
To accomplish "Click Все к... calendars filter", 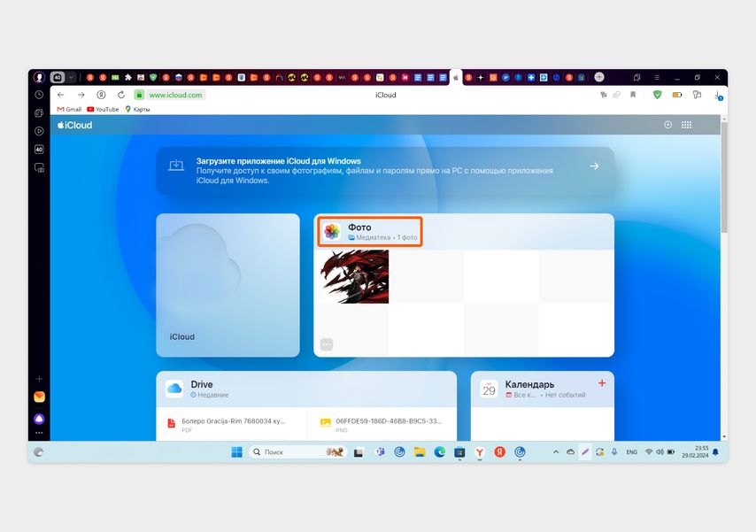I will (x=521, y=395).
